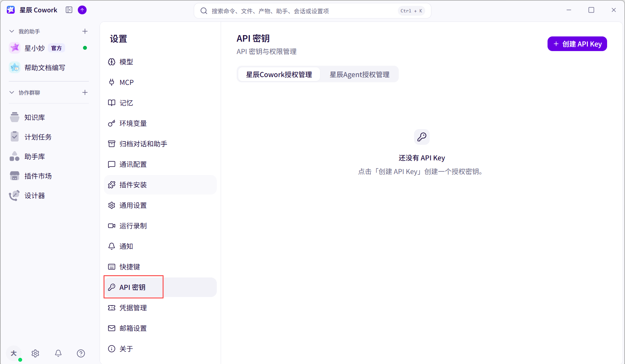Open the 环境变量 settings page

point(160,123)
